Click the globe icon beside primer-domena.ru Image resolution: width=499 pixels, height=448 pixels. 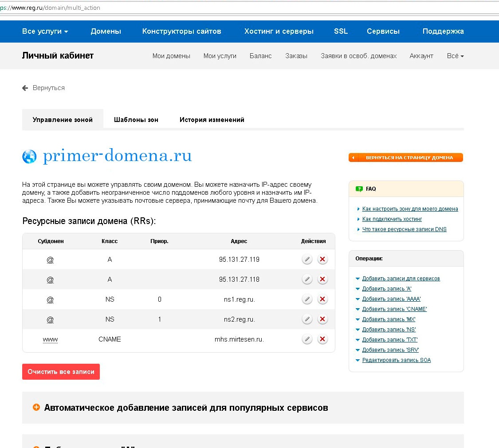pos(29,157)
